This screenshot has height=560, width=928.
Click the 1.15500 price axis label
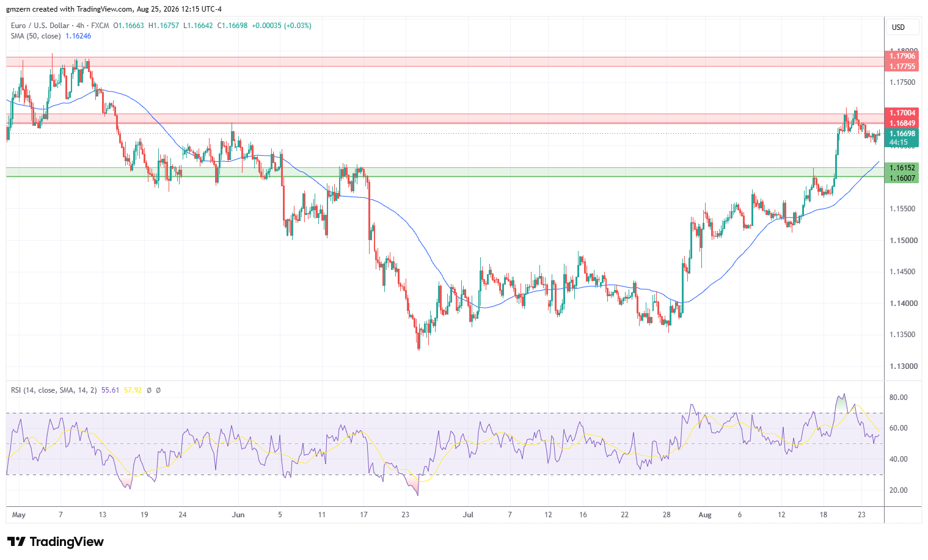(903, 209)
